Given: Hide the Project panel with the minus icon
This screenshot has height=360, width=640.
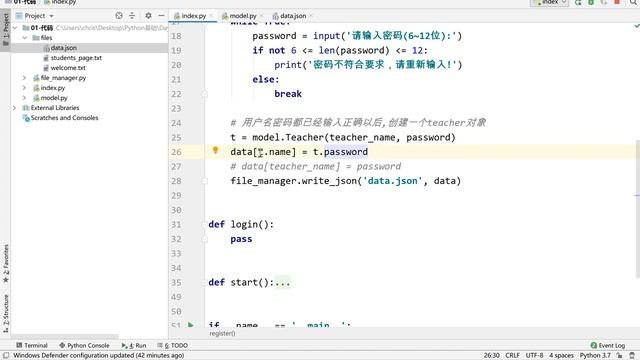Looking at the screenshot, I should (162, 16).
